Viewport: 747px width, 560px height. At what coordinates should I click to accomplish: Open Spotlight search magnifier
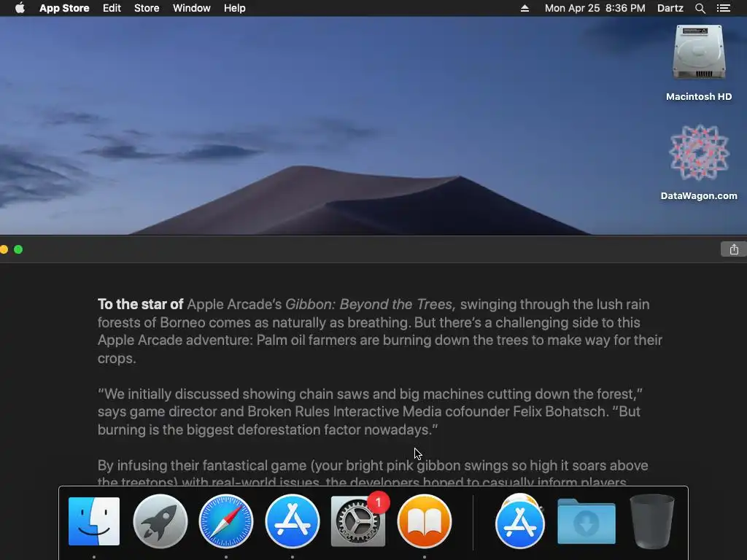(x=700, y=8)
